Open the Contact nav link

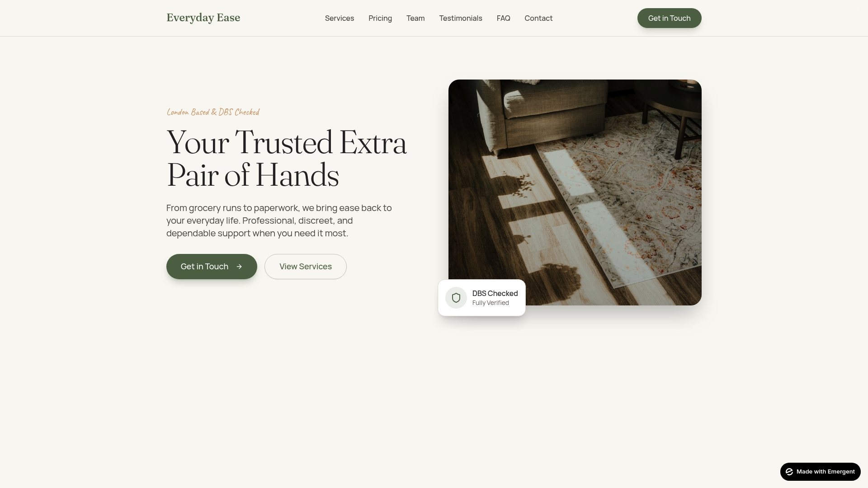click(538, 18)
